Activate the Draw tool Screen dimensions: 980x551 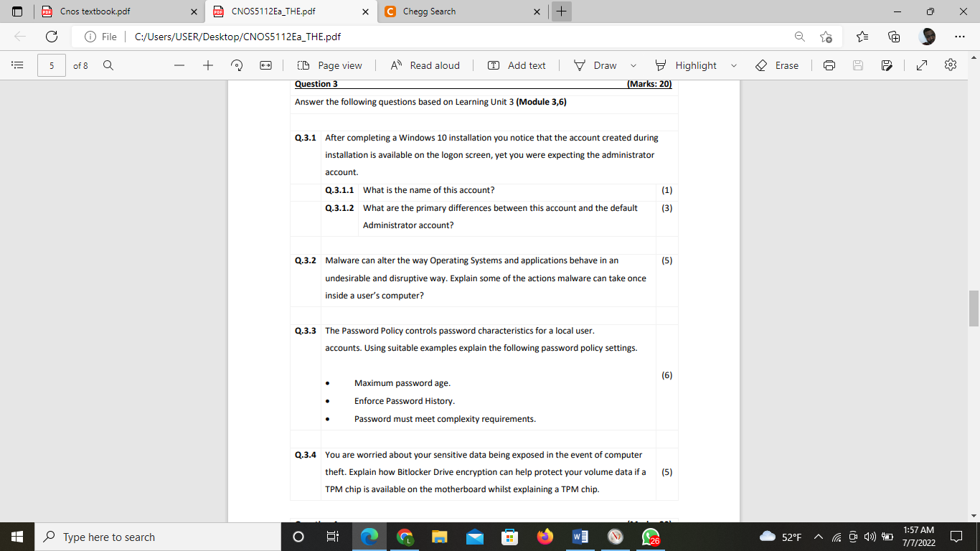[595, 65]
